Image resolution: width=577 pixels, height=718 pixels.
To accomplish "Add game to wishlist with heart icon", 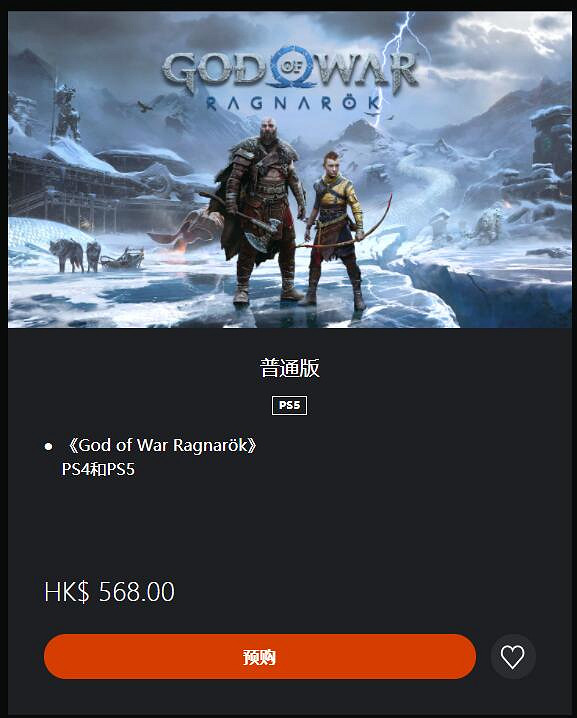I will (512, 657).
